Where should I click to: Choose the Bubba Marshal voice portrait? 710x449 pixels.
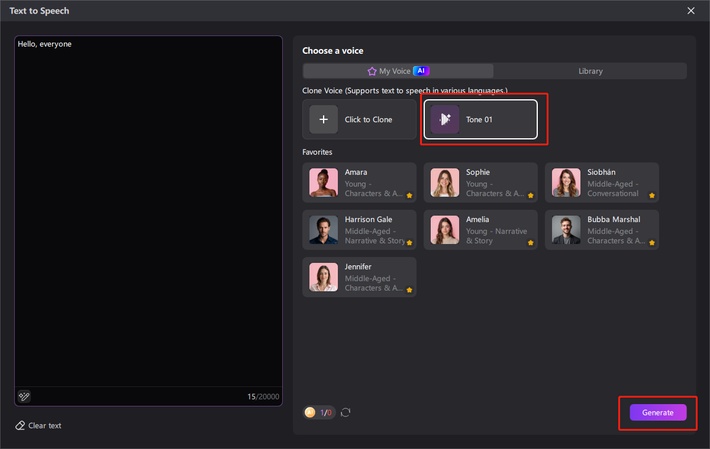tap(566, 230)
